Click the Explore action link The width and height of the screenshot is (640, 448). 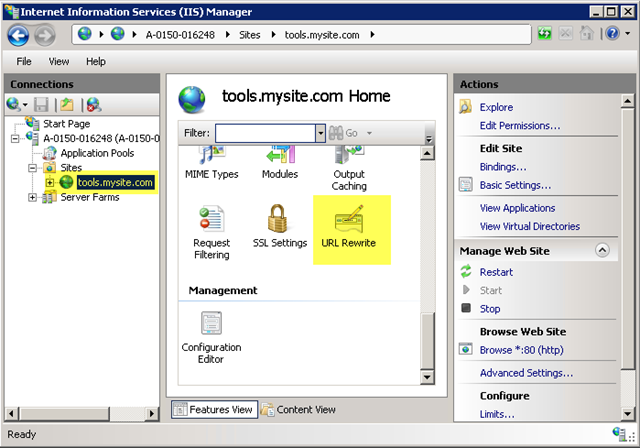496,107
